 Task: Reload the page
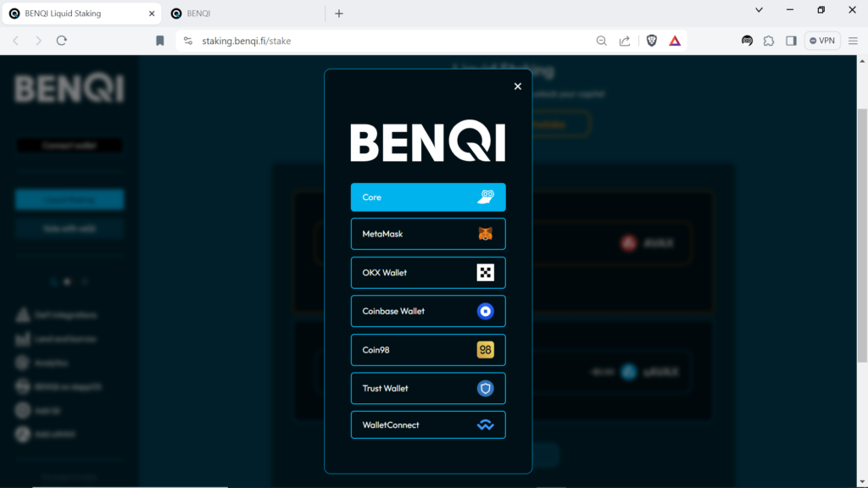[62, 41]
